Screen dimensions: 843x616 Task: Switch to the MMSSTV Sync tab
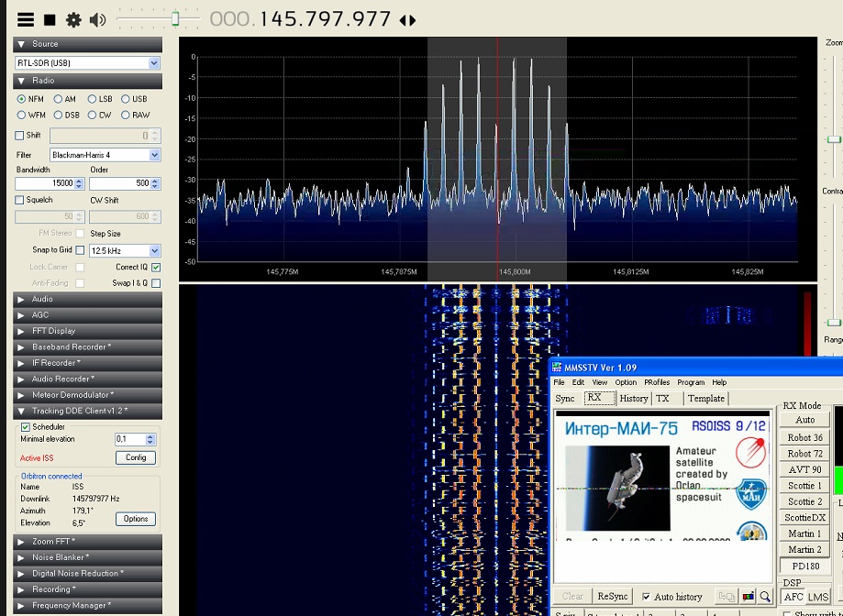point(565,399)
